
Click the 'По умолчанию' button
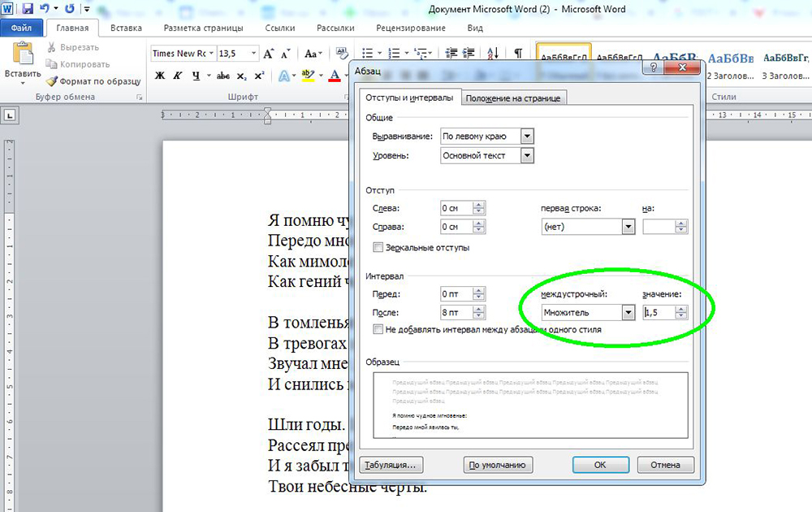pyautogui.click(x=497, y=465)
